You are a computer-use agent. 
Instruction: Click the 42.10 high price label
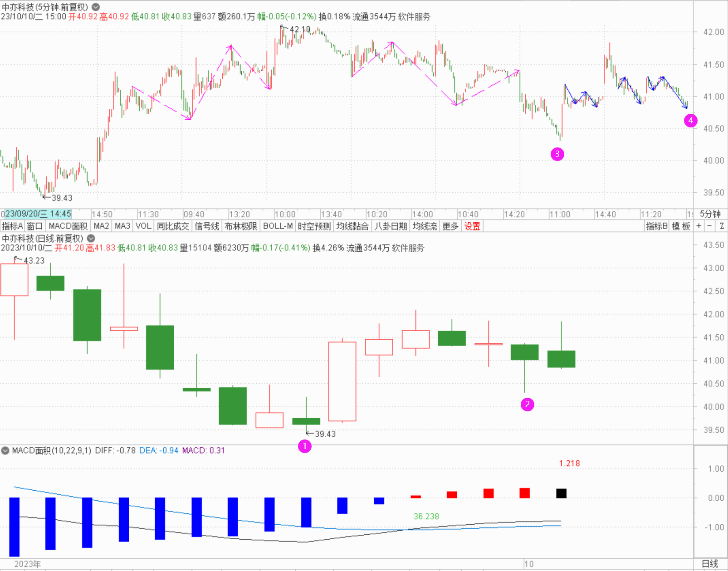pos(300,29)
